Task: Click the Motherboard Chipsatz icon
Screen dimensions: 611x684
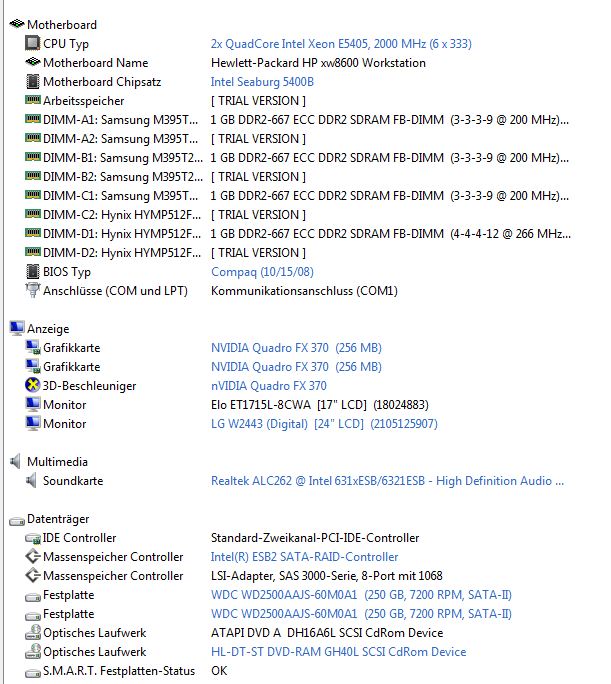Action: [x=32, y=81]
